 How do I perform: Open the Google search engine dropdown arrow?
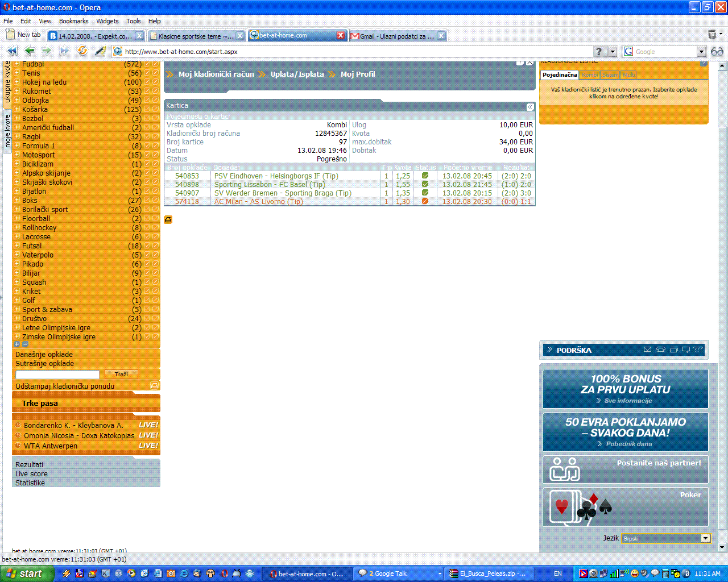click(x=701, y=52)
